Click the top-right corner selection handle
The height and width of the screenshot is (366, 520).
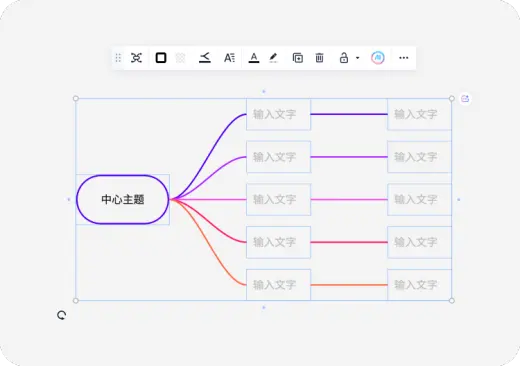[x=452, y=98]
